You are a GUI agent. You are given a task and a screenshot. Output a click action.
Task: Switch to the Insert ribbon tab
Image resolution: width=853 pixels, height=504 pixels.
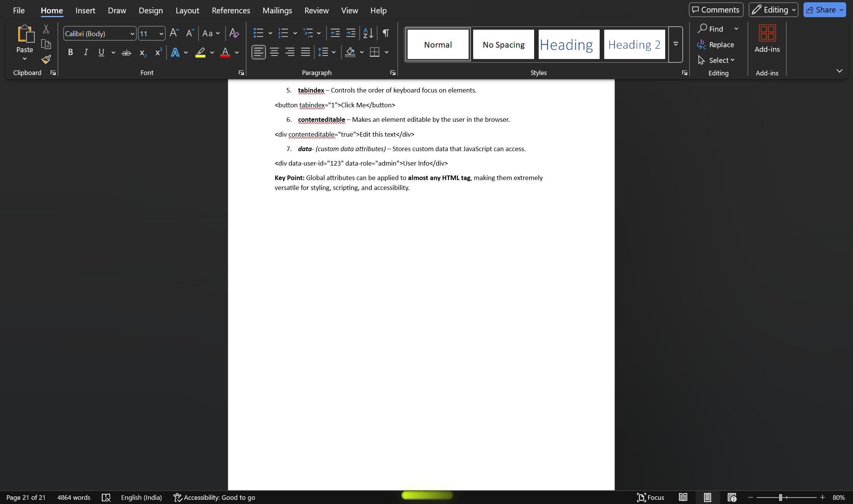click(85, 10)
